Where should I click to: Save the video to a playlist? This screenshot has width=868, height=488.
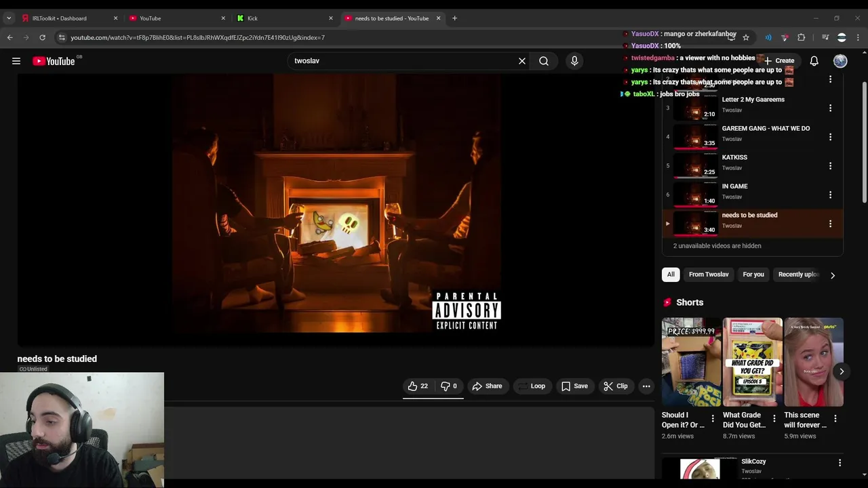(574, 386)
